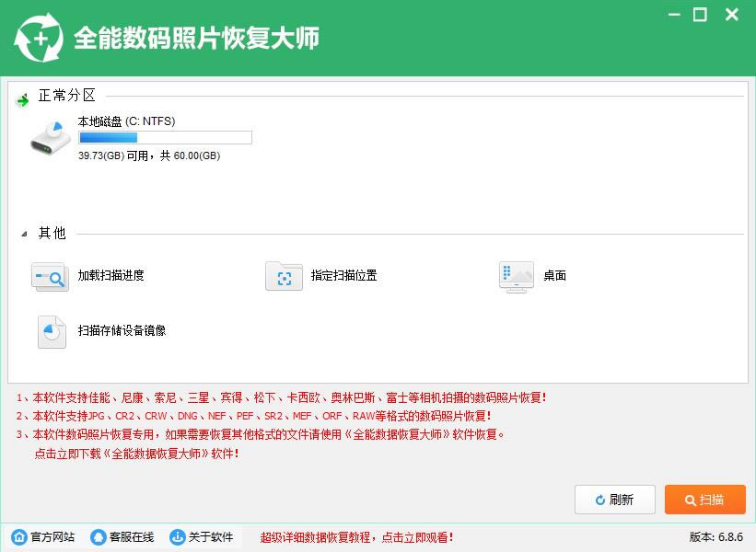Click 客服在线 link text

point(132,537)
